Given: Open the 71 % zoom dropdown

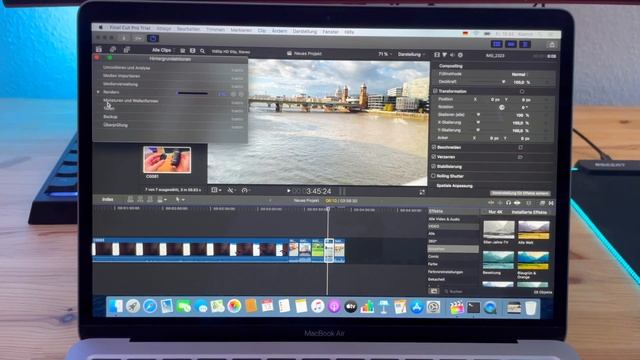Looking at the screenshot, I should 385,54.
